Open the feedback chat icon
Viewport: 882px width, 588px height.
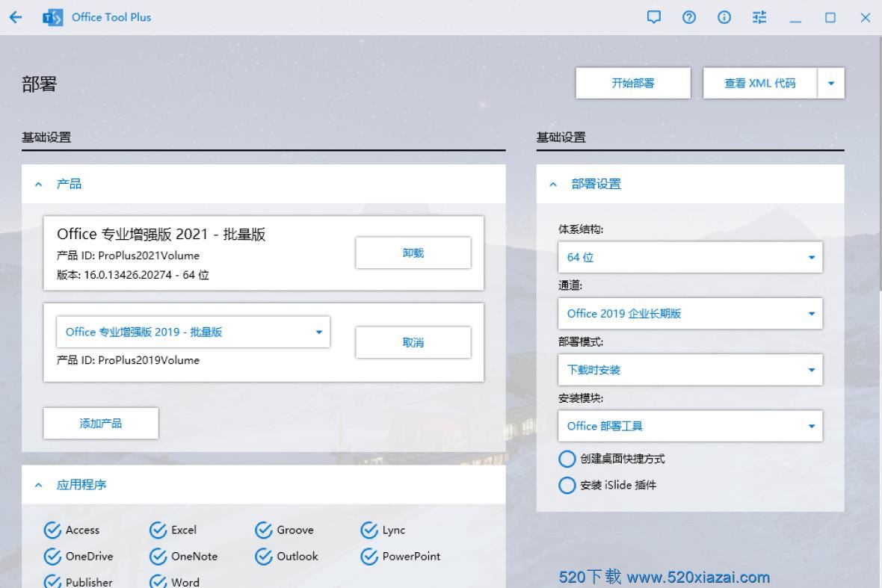tap(653, 17)
